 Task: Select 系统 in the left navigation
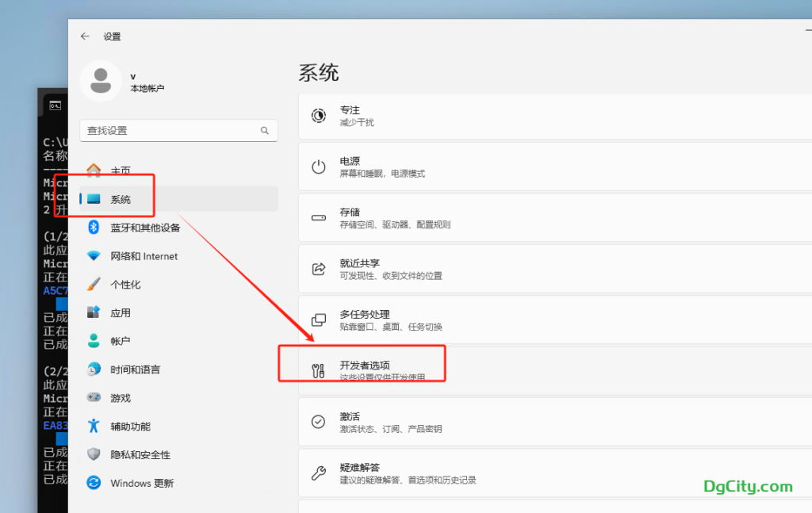click(x=121, y=199)
